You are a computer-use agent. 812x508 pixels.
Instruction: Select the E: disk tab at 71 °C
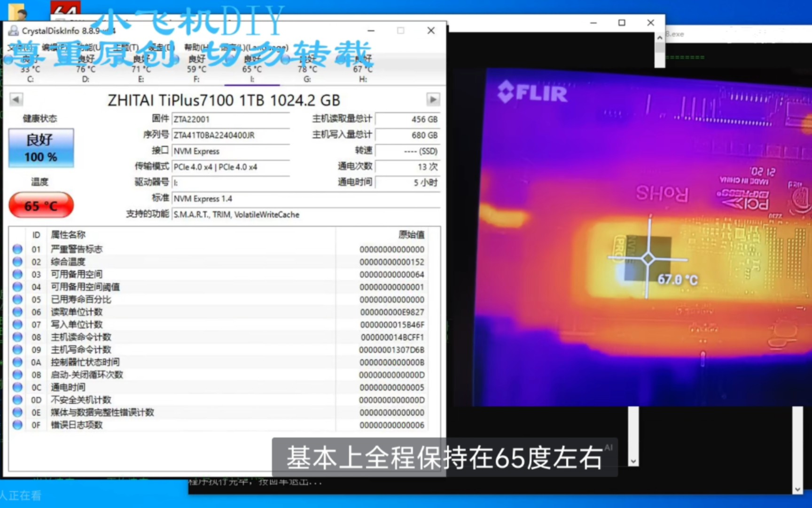[x=141, y=69]
